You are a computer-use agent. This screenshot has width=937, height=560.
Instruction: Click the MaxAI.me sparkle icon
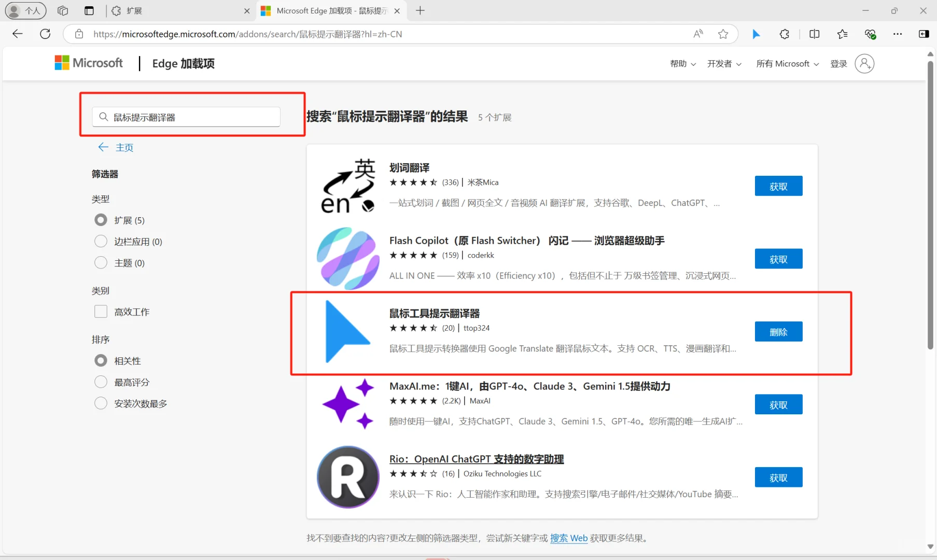click(347, 404)
